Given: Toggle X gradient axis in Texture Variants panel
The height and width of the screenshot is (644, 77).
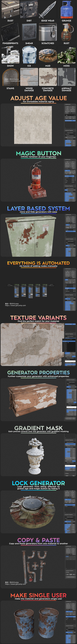Looking at the screenshot, I should (x=67, y=356).
